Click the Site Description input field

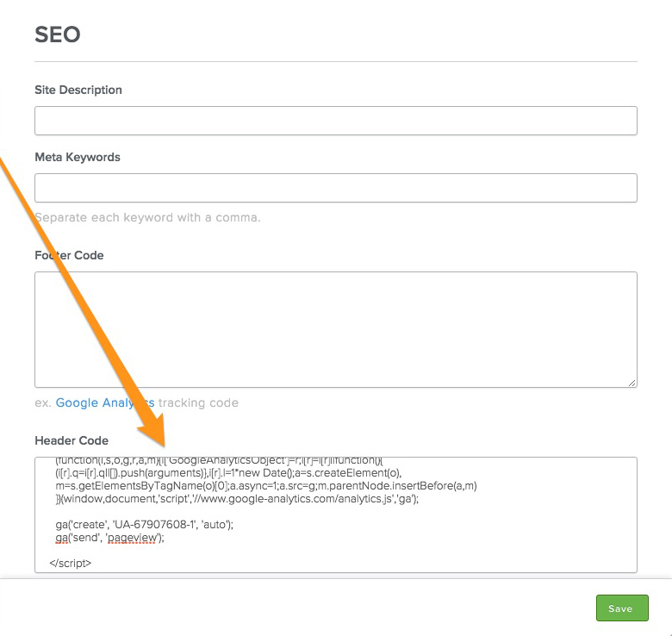tap(335, 121)
